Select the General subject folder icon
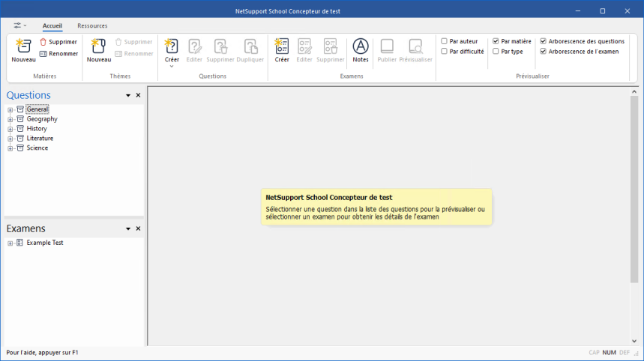 tap(20, 109)
